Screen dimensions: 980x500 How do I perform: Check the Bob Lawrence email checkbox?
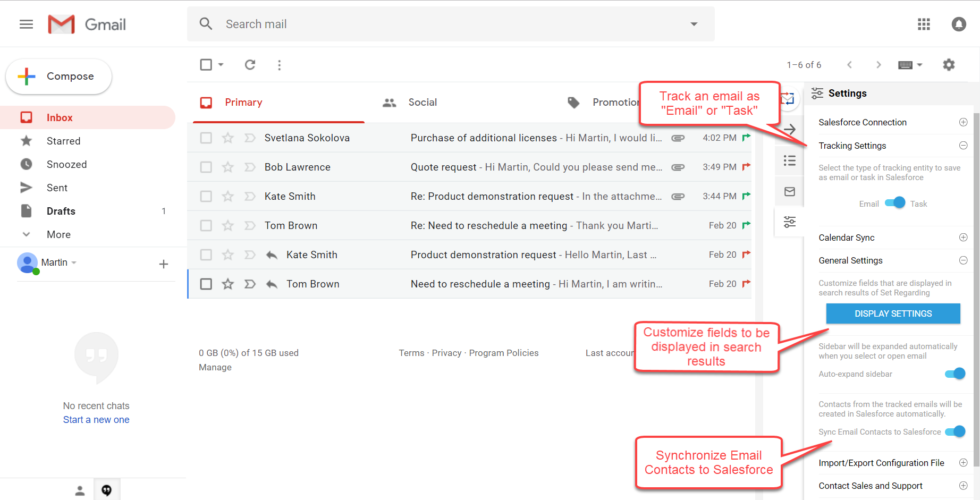(x=206, y=167)
